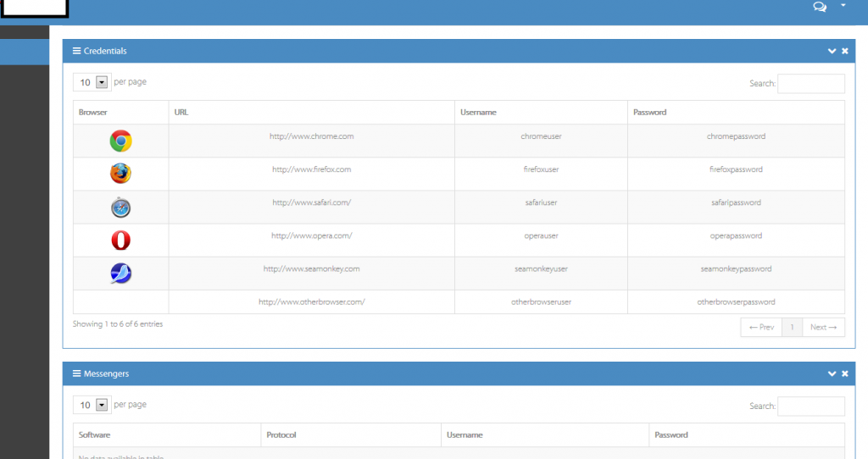Screen dimensions: 868x459
Task: Focus the Credentials Search field
Action: click(811, 84)
